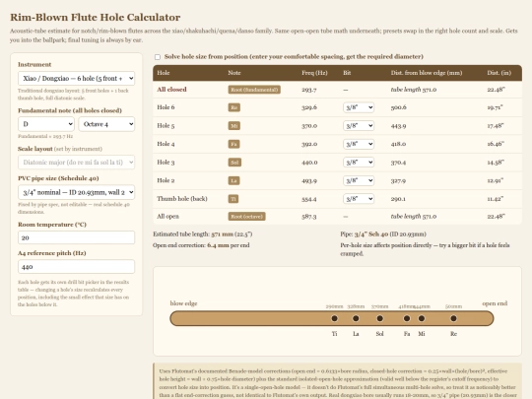The width and height of the screenshot is (532, 399).
Task: Click the Hole column header
Action: [164, 73]
